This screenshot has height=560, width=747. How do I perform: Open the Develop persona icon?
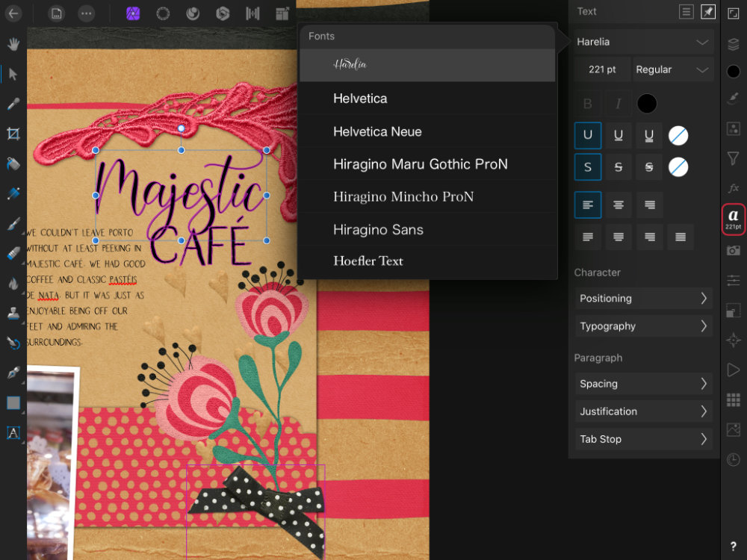(223, 13)
